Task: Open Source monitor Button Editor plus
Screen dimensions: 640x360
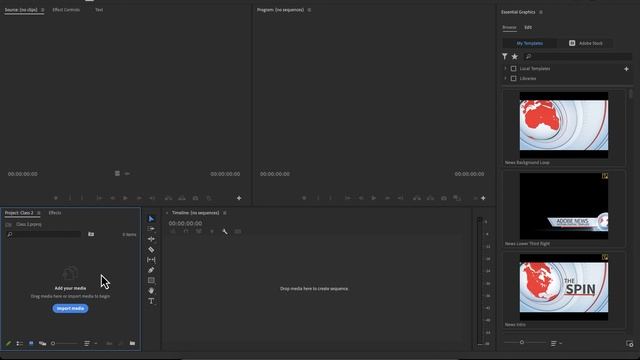Action: pyautogui.click(x=239, y=198)
